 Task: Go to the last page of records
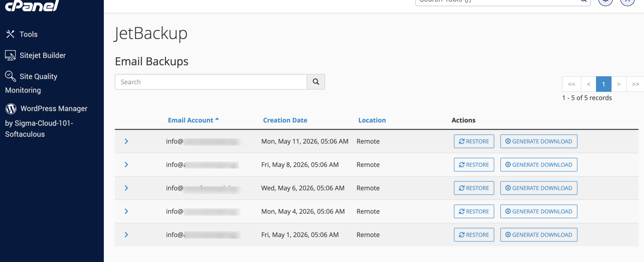tap(635, 84)
